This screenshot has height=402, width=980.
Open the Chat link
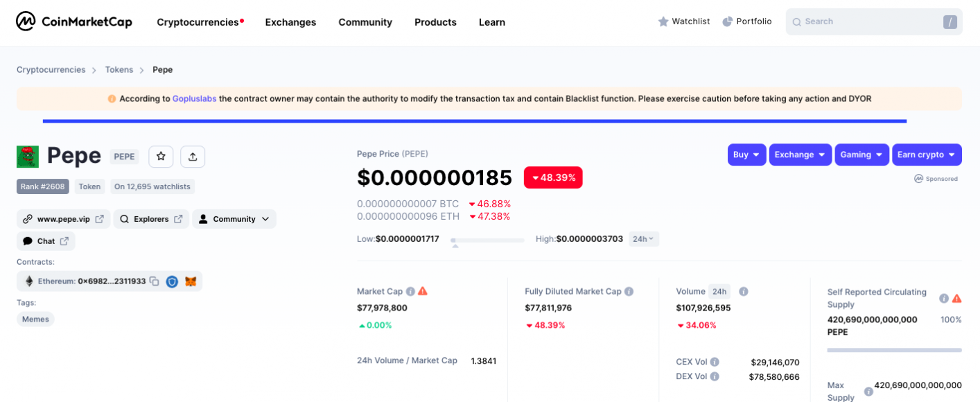46,241
